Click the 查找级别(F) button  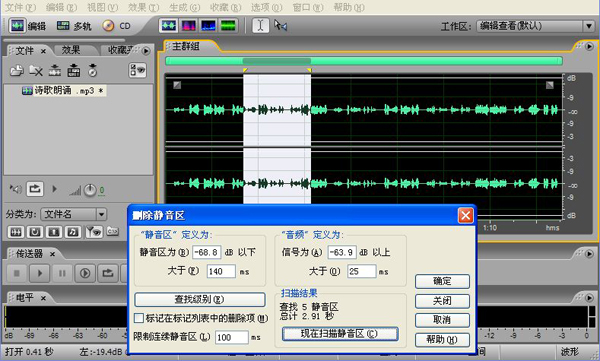[x=199, y=299]
